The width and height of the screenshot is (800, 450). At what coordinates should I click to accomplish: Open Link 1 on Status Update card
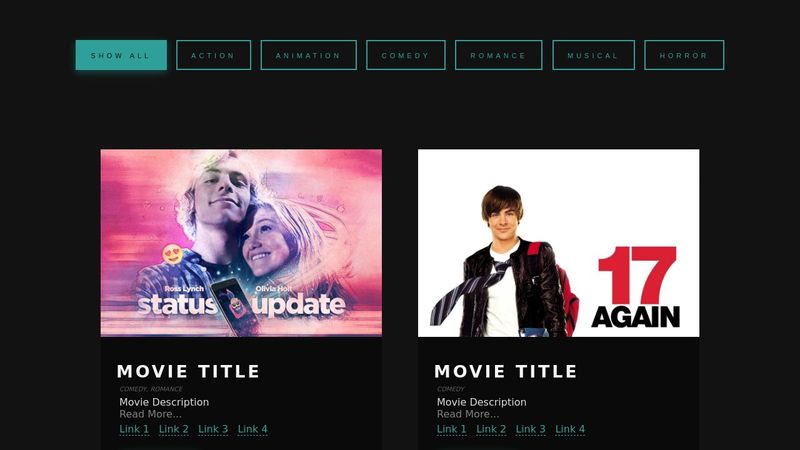click(134, 429)
